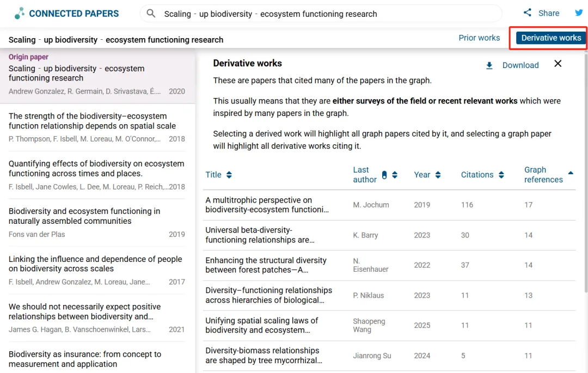
Task: Click the Download arrow icon
Action: [489, 65]
